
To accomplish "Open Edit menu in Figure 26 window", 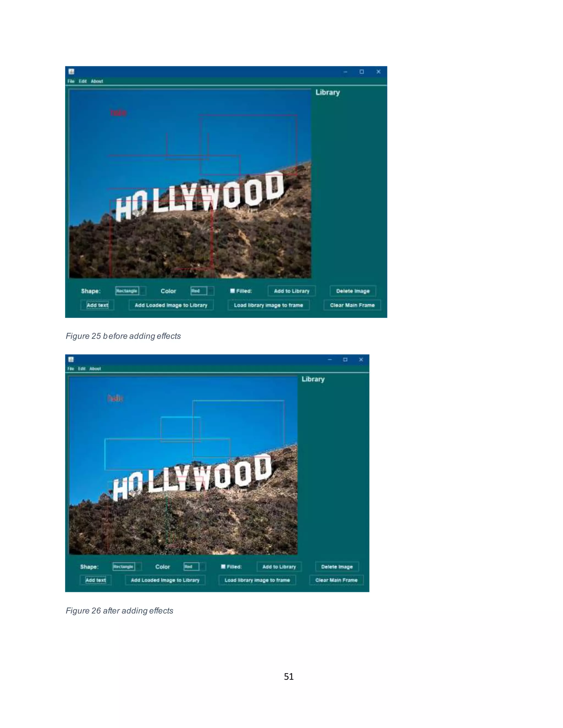I will coord(82,369).
